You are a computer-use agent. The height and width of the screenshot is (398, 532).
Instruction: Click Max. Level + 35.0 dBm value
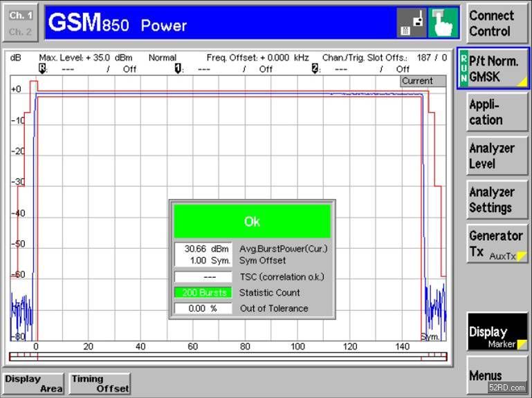[x=86, y=57]
